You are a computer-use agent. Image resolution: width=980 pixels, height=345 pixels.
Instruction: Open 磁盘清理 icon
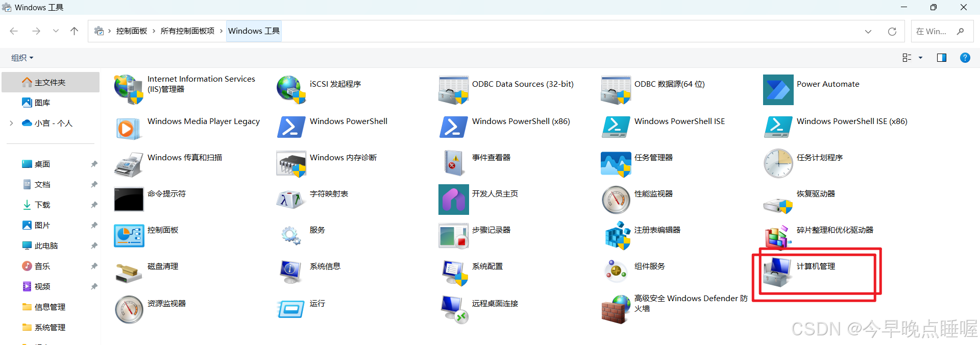click(129, 273)
